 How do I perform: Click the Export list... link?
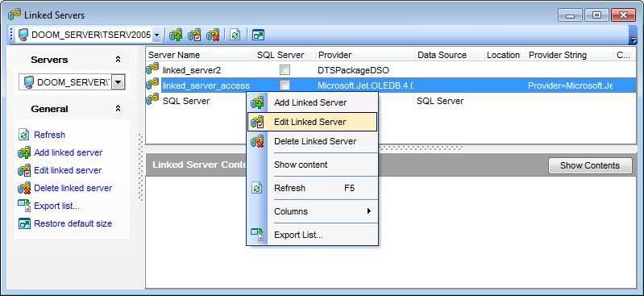coord(56,206)
